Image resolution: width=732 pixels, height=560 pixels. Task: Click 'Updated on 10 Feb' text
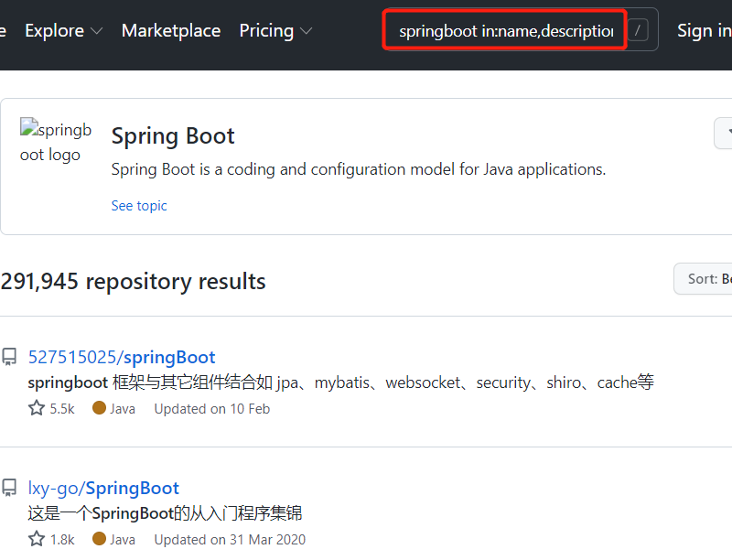(212, 409)
